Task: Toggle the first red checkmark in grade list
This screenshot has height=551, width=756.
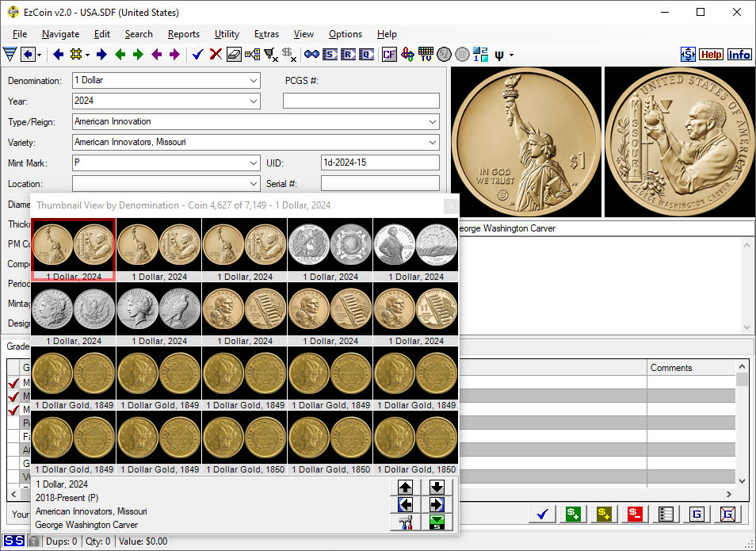Action: coord(13,384)
